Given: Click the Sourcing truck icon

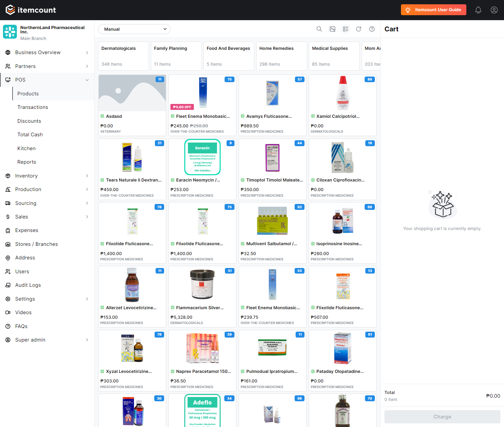Looking at the screenshot, I should tap(8, 203).
